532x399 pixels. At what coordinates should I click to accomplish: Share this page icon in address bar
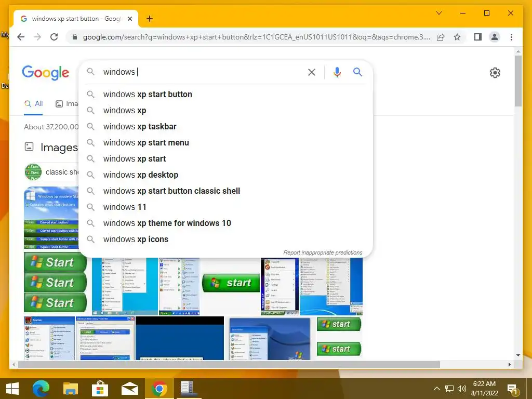tap(441, 37)
